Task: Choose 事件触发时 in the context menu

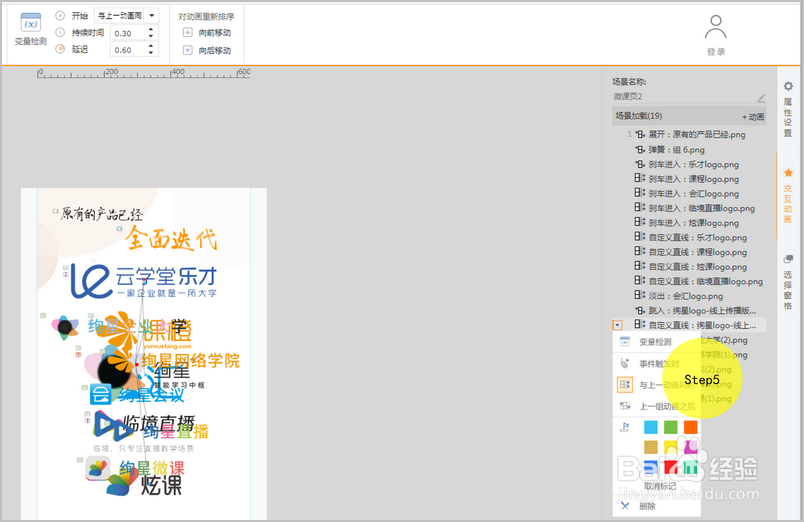Action: click(x=657, y=364)
